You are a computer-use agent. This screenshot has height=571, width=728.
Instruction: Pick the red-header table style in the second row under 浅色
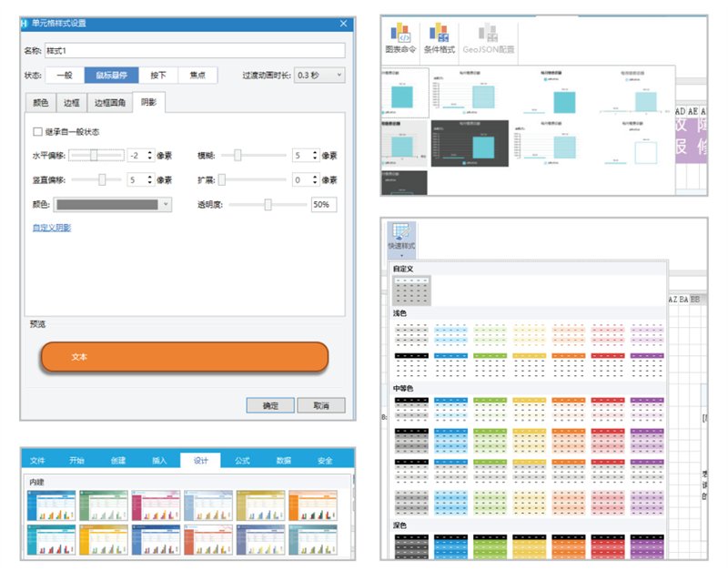coord(608,364)
